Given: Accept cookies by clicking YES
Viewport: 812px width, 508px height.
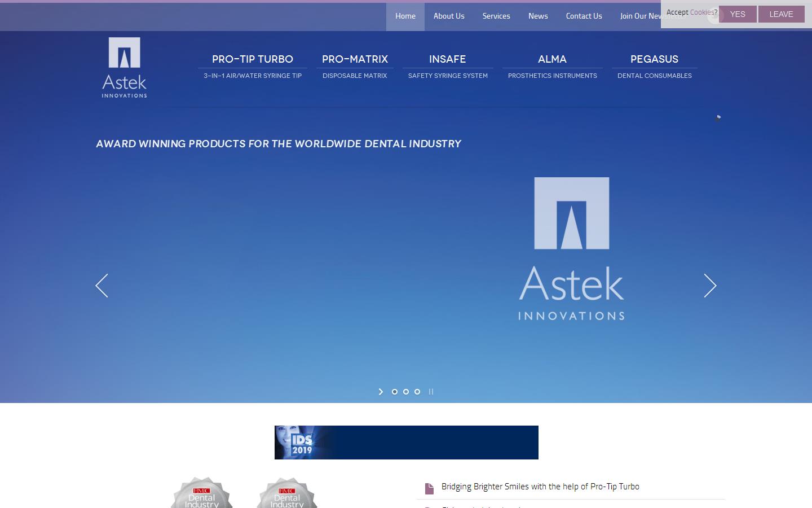Looking at the screenshot, I should coord(737,14).
